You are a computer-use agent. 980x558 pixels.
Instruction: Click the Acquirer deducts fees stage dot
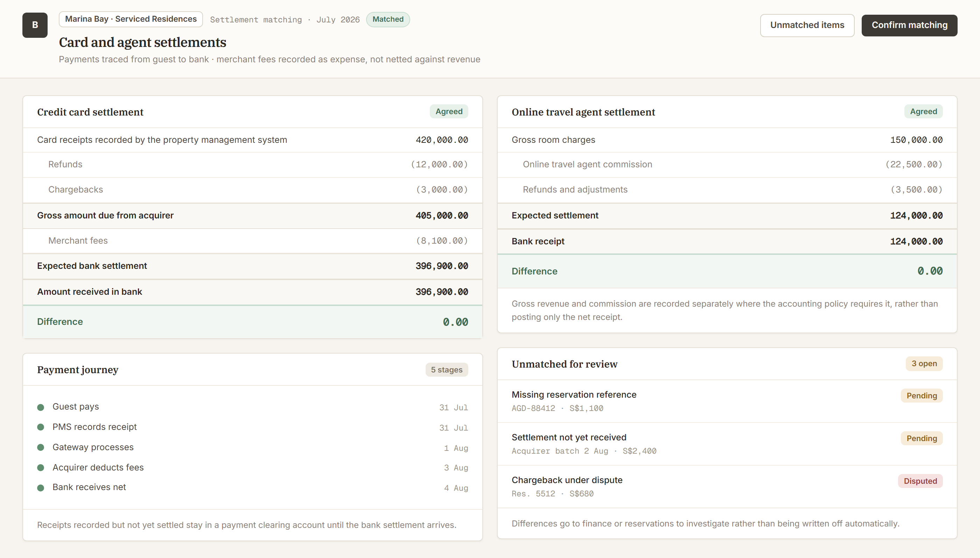(x=41, y=468)
